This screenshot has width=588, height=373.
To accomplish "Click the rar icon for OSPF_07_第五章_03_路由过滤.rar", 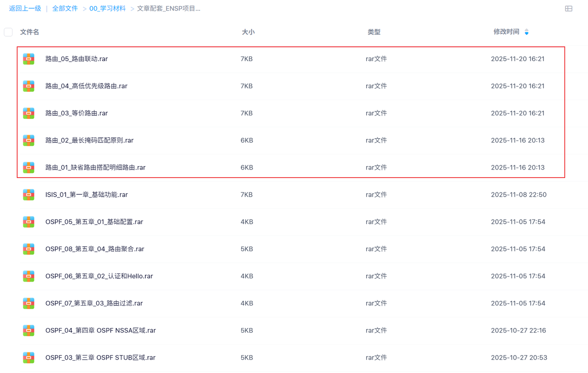I will 28,303.
